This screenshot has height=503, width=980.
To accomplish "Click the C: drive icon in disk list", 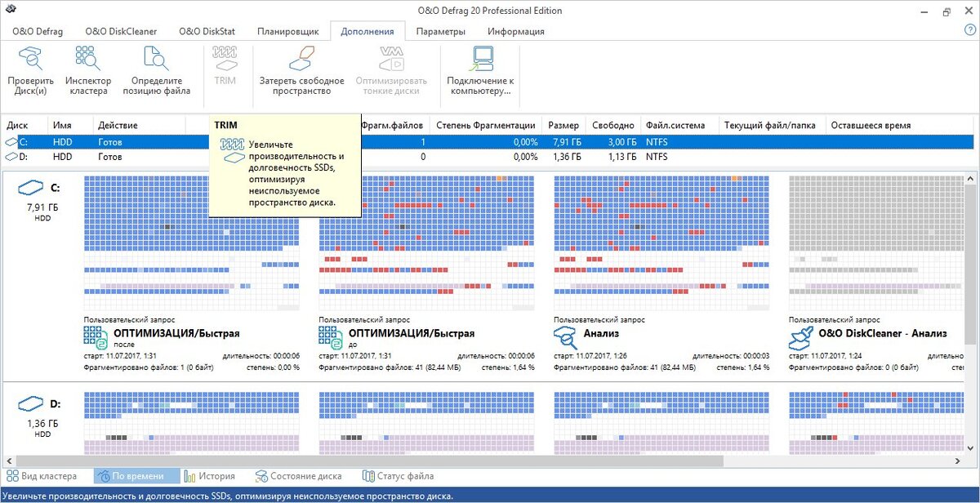I will tap(11, 142).
